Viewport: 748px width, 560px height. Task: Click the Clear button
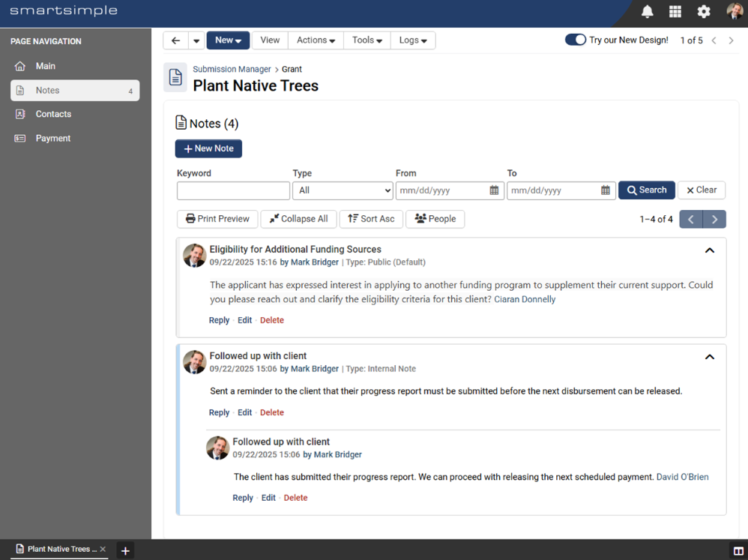[702, 190]
